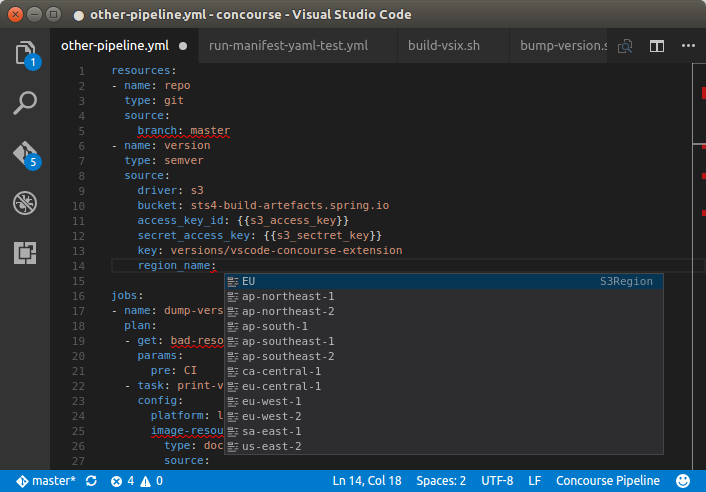
Task: Change indentation via Spaces: 2
Action: tap(441, 481)
